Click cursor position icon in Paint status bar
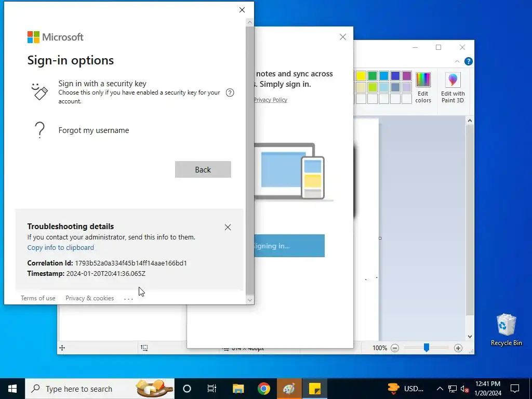This screenshot has height=399, width=532. [62, 348]
